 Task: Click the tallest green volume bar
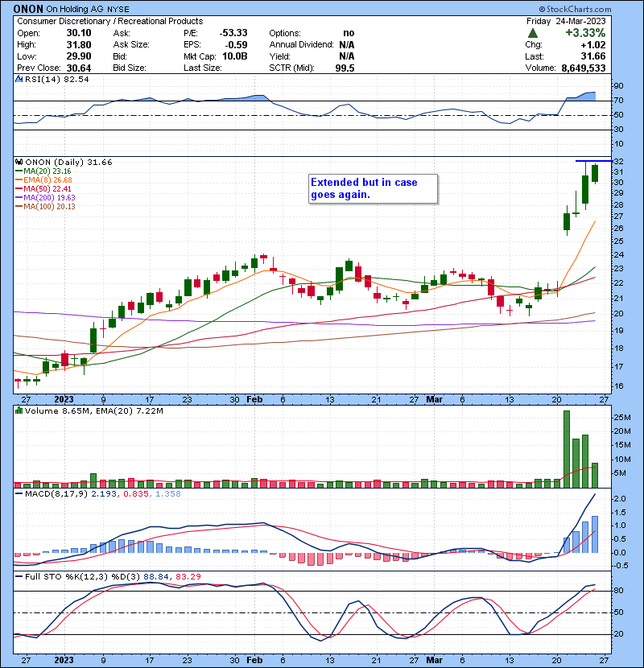coord(567,449)
